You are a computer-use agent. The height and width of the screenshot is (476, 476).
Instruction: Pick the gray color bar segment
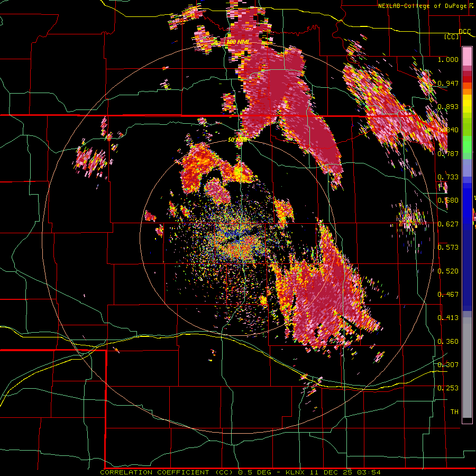[x=467, y=368]
